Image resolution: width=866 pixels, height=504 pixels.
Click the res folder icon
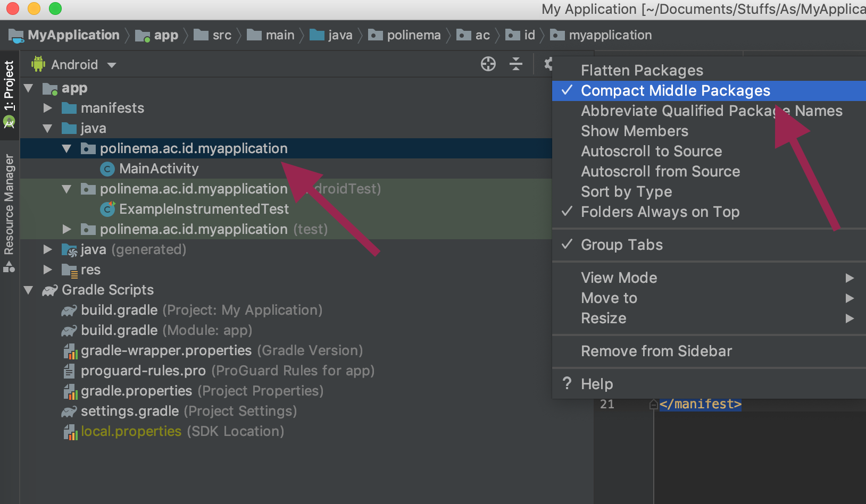(x=70, y=270)
